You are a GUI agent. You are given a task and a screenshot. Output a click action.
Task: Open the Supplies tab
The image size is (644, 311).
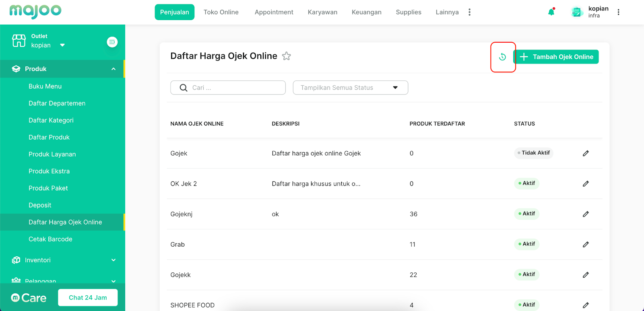pos(409,12)
